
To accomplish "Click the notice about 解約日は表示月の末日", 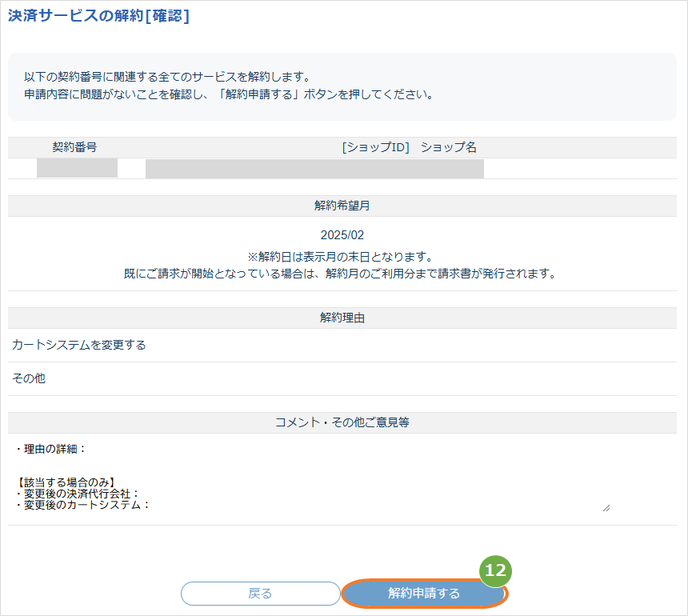I will coord(341,257).
